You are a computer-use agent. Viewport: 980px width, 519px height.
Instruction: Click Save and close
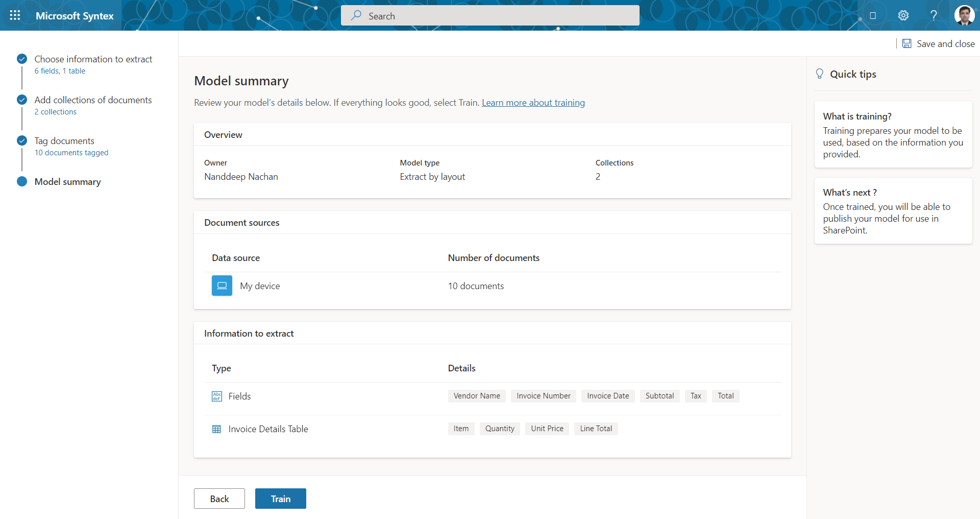(938, 44)
